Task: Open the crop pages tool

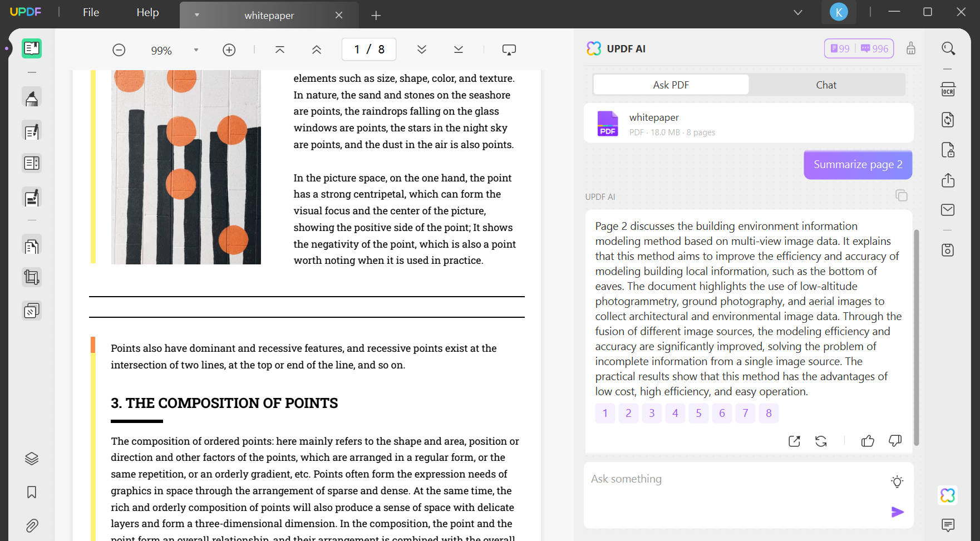Action: tap(31, 277)
